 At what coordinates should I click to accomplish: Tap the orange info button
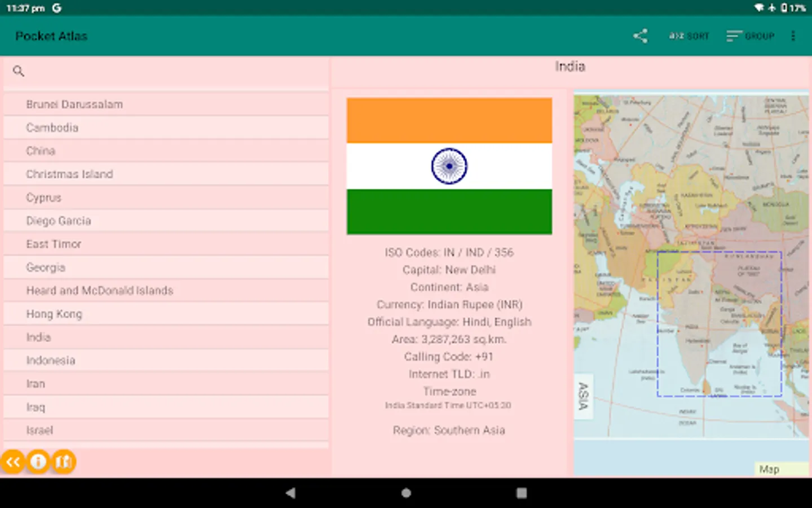38,462
